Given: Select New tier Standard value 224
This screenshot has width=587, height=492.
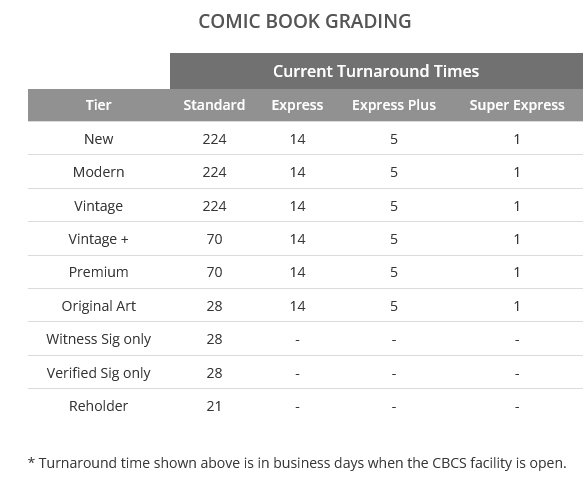Looking at the screenshot, I should [x=215, y=139].
